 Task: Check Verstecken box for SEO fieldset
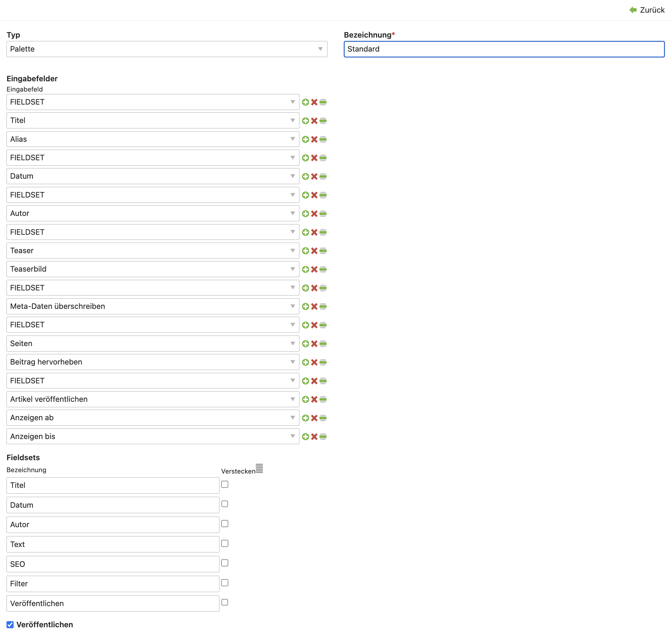coord(225,563)
